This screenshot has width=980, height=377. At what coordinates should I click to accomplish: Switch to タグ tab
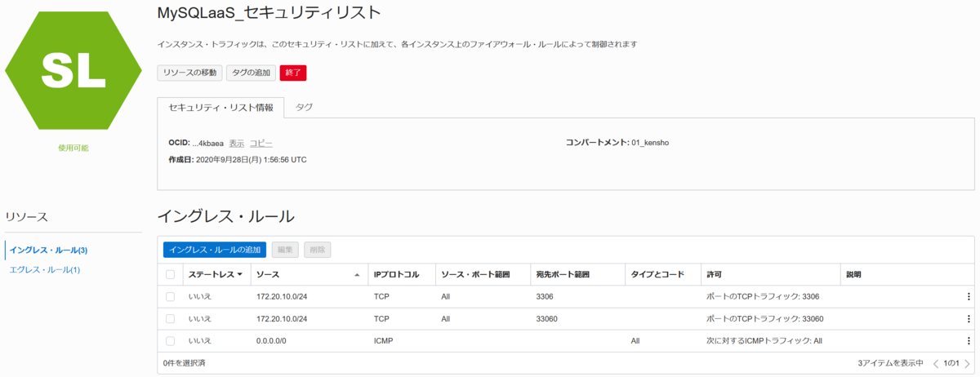point(304,107)
